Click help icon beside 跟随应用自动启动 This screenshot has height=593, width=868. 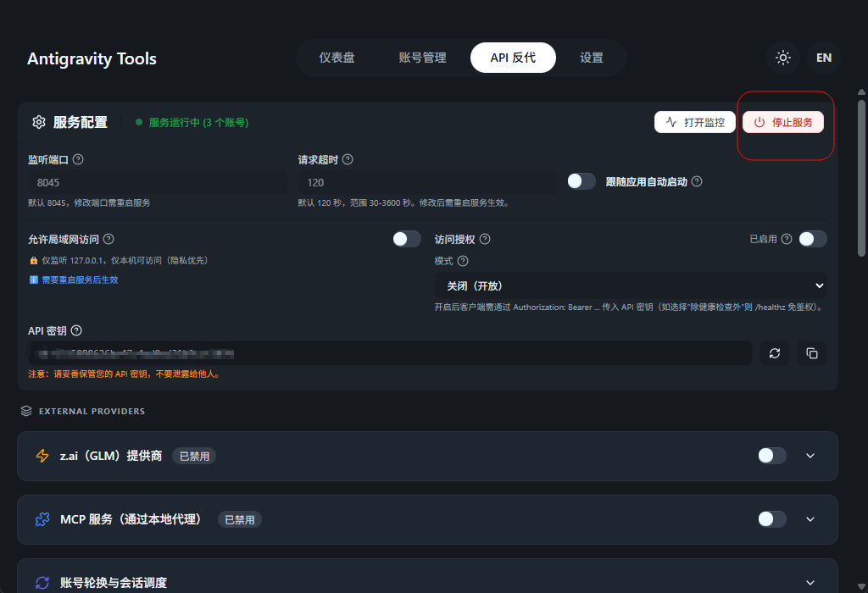[x=697, y=181]
